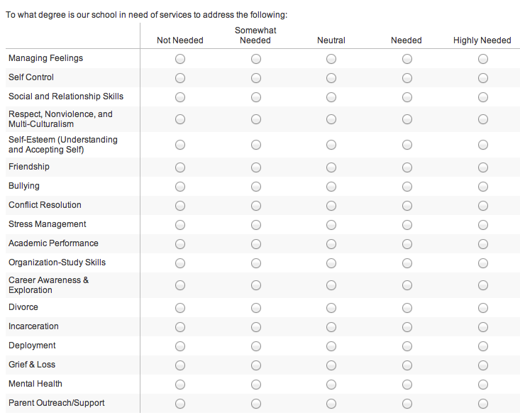The width and height of the screenshot is (520, 420).
Task: Set Mental Health to Needed
Action: point(407,385)
